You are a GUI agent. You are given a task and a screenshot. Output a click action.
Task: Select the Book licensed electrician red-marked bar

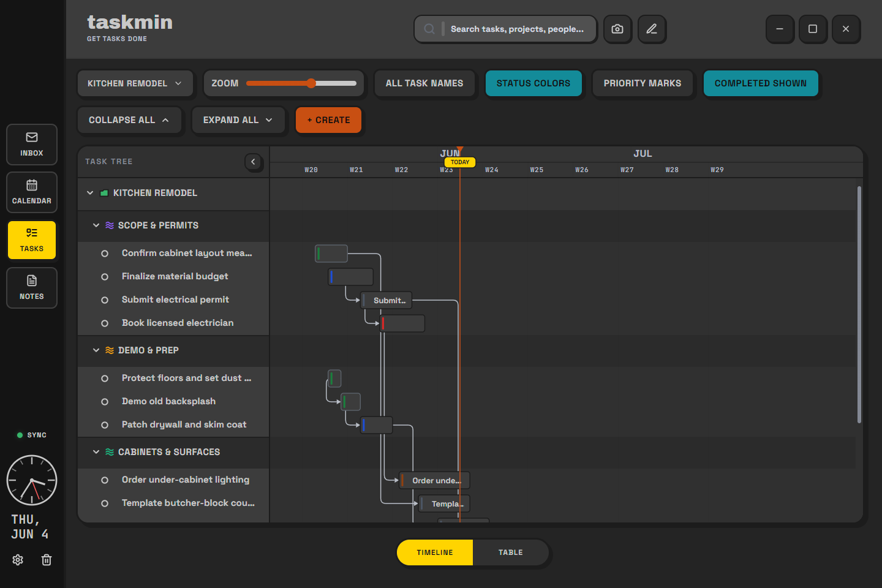tap(402, 323)
